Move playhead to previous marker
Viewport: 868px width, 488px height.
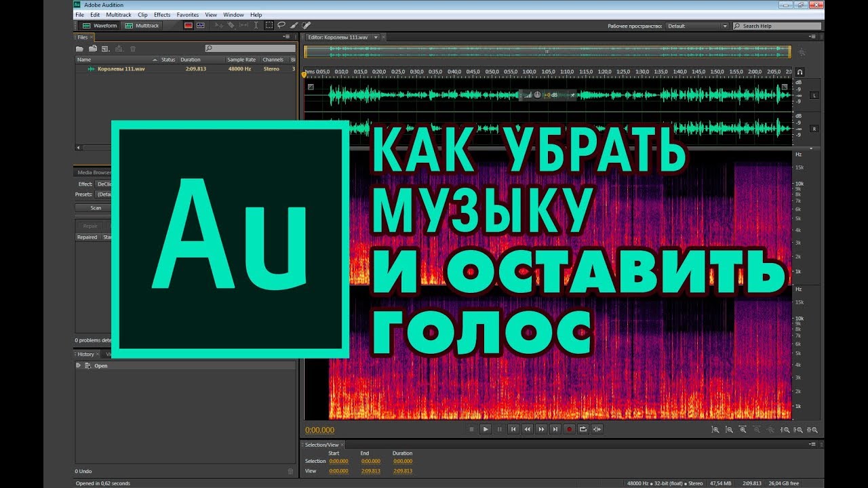pos(513,429)
